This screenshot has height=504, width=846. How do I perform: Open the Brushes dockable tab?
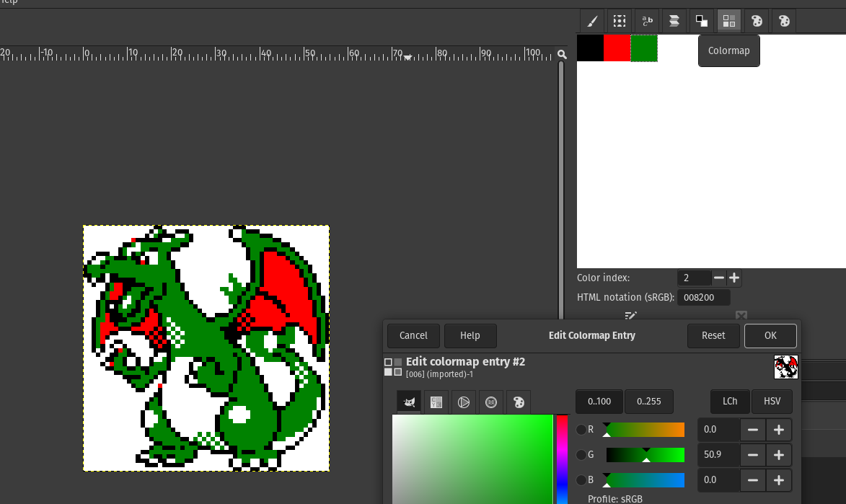point(591,21)
